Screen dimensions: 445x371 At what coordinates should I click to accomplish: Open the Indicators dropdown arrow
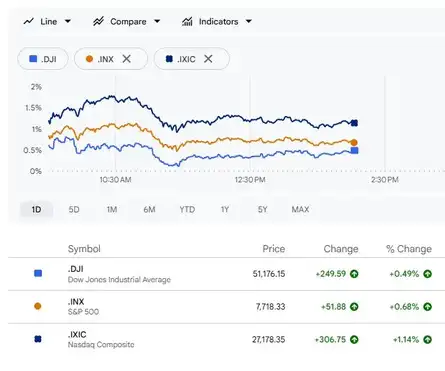249,22
